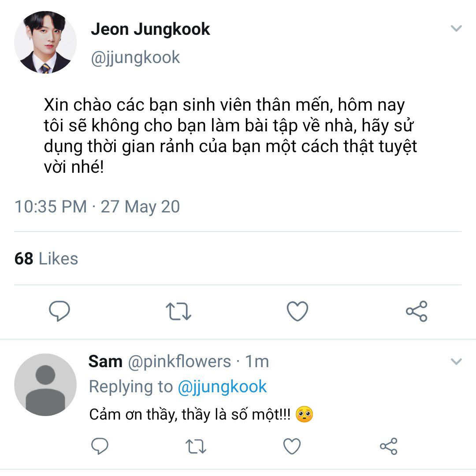
Task: Click the @pinkflowers handle
Action: [x=179, y=362]
